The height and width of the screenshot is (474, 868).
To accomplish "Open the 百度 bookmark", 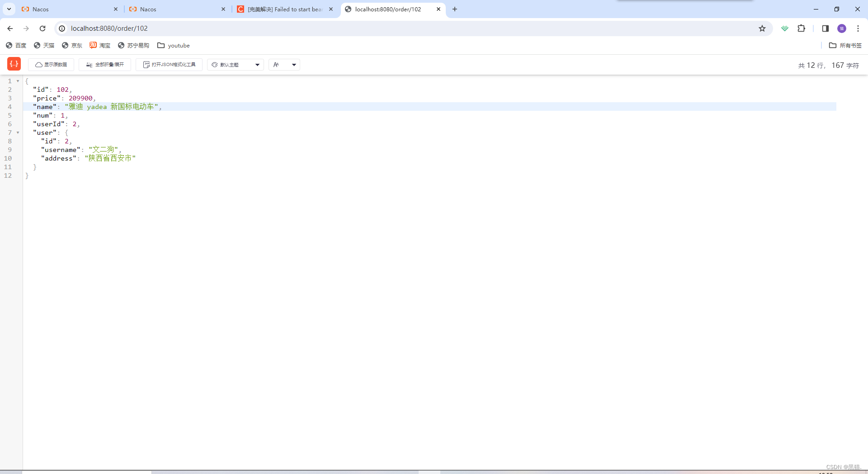I will pyautogui.click(x=16, y=45).
